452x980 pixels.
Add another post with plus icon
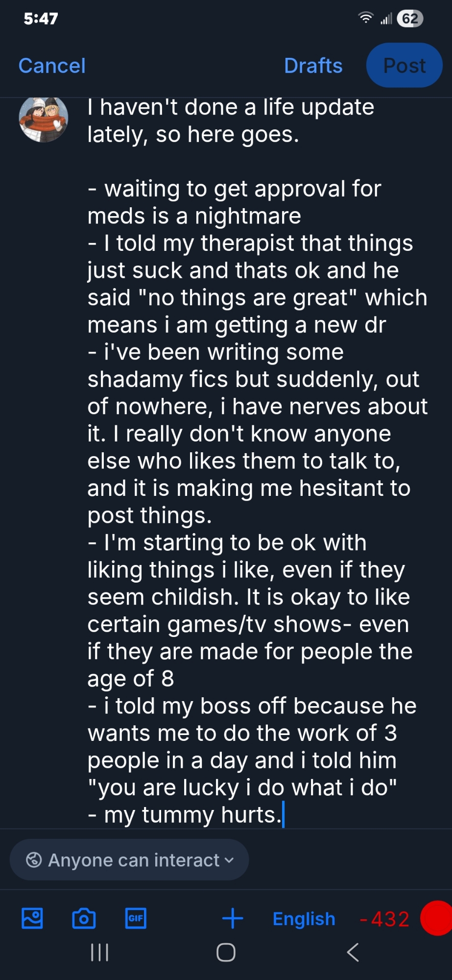coord(233,918)
